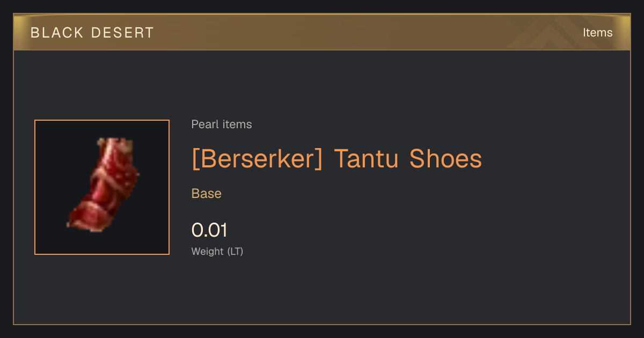The height and width of the screenshot is (338, 644).
Task: Click the 0.01 weight value
Action: coord(209,230)
